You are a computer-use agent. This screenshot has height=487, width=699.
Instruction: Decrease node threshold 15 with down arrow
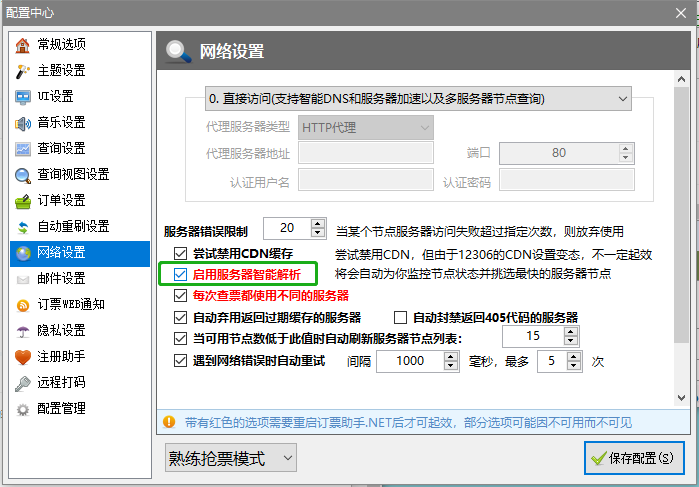[x=571, y=341]
